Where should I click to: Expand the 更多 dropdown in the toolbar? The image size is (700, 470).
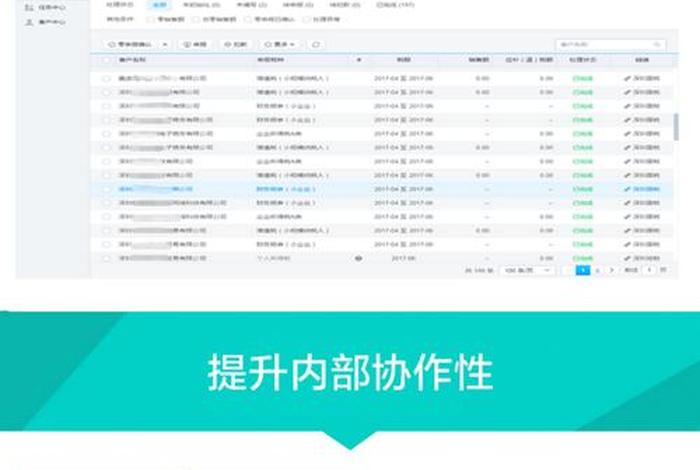coord(280,45)
